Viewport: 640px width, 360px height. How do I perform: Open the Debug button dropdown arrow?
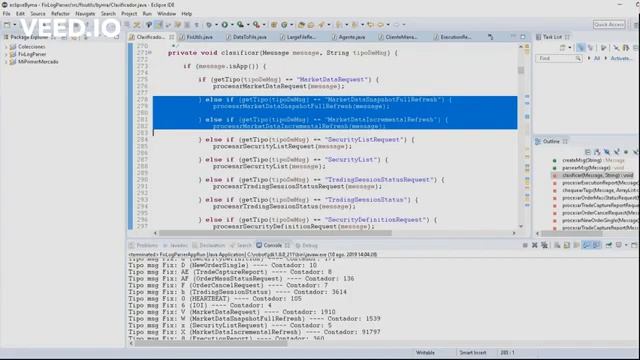(216, 24)
